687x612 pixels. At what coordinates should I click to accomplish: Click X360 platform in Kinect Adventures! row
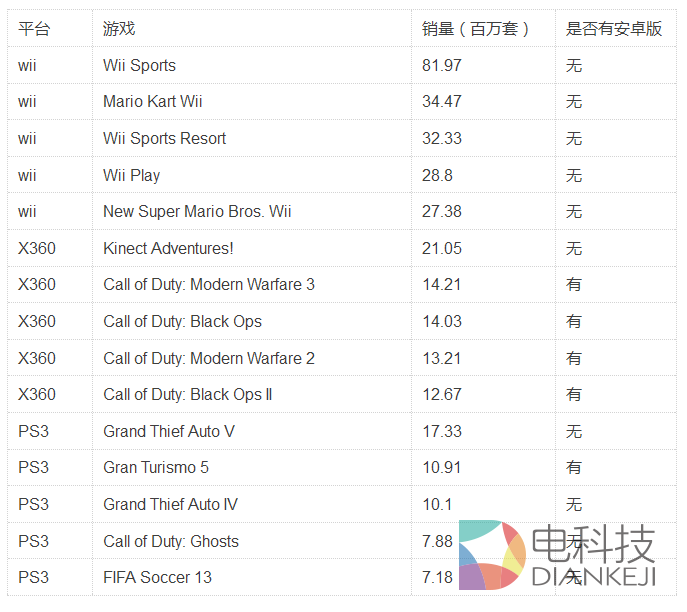37,248
